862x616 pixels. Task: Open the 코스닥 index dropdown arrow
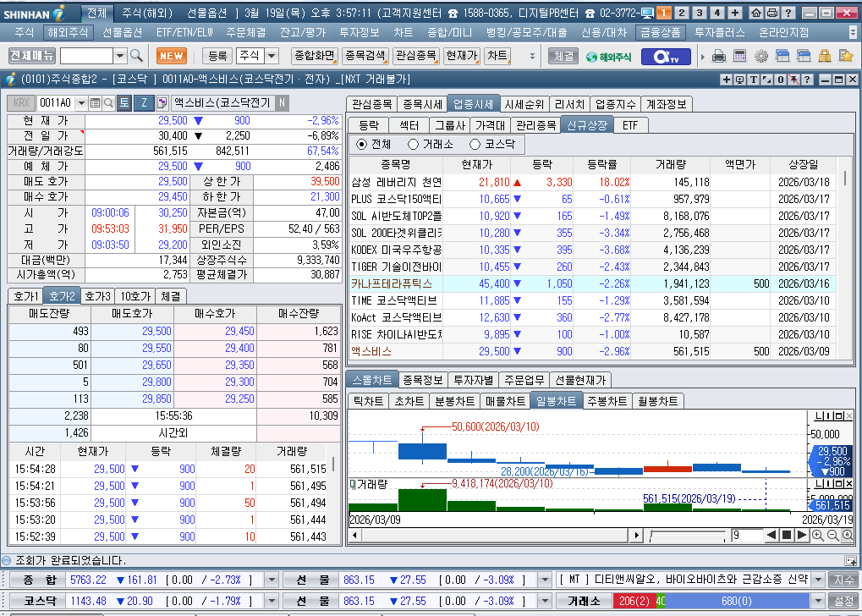click(x=272, y=601)
